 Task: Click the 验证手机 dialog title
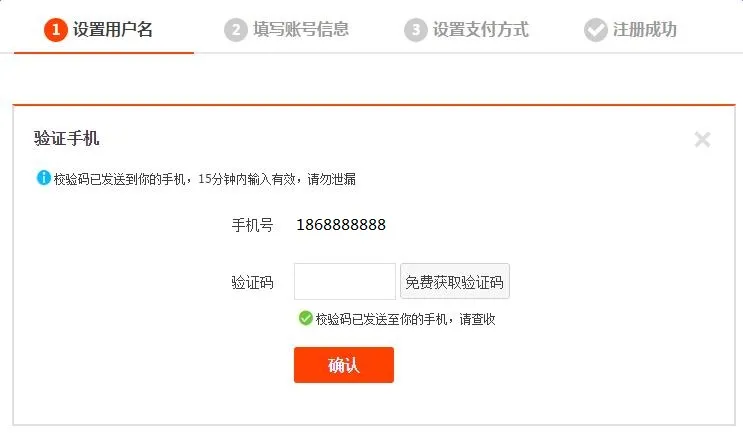tap(66, 138)
